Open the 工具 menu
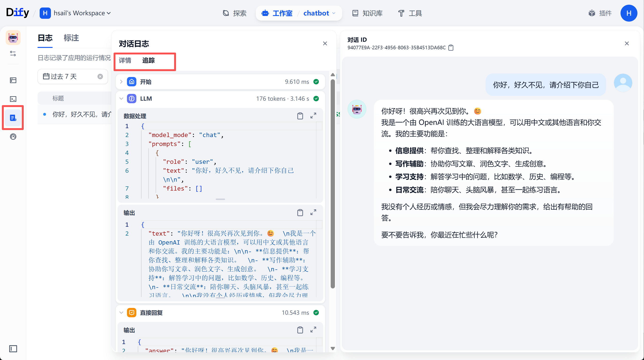 410,13
